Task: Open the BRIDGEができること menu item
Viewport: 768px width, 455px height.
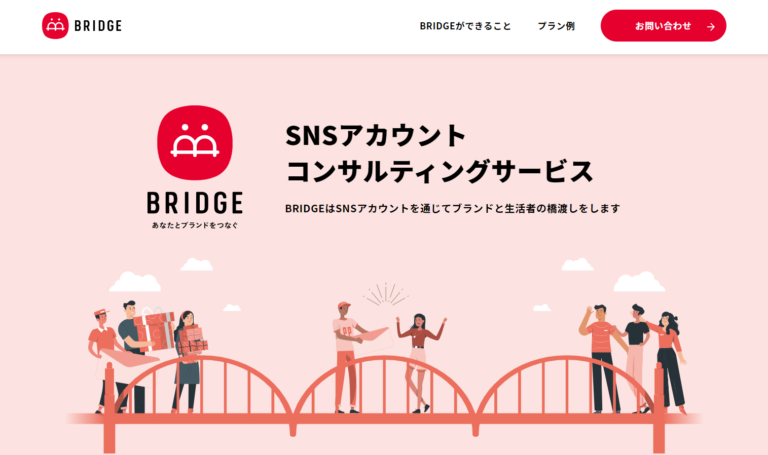Action: click(465, 26)
